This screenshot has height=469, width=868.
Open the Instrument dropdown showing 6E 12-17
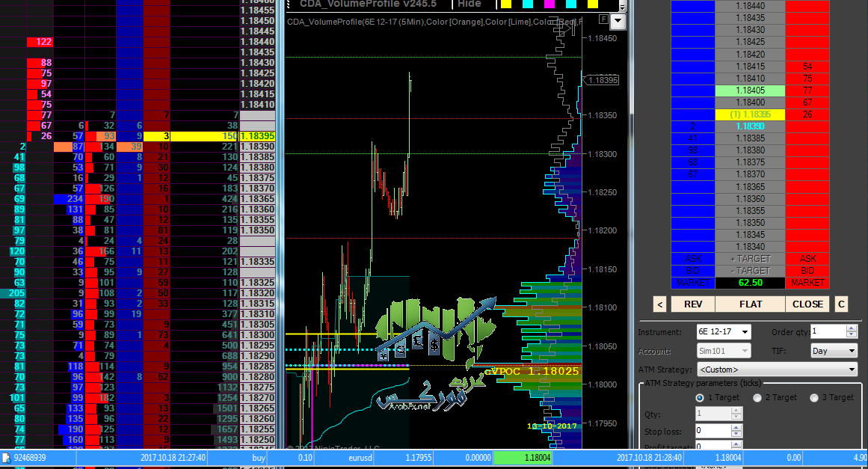[x=724, y=331]
